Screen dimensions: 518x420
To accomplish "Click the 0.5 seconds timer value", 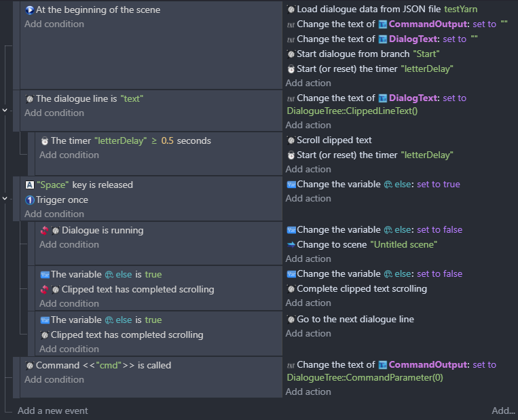I will 168,141.
